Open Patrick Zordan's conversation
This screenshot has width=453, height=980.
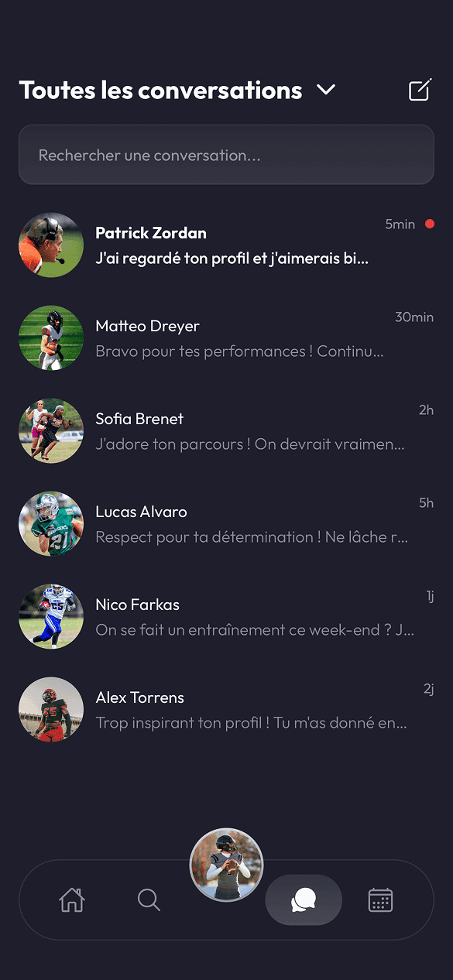point(232,245)
